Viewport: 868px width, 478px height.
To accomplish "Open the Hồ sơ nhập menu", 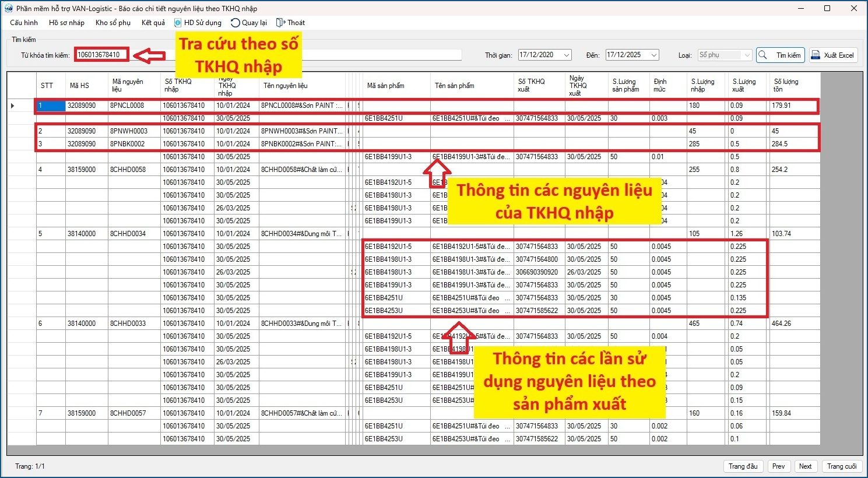I will (x=66, y=23).
